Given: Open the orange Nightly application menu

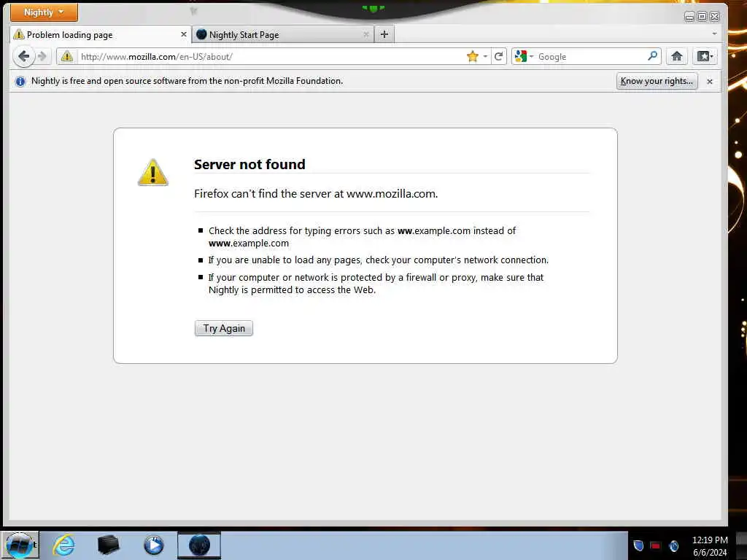Looking at the screenshot, I should tap(44, 12).
